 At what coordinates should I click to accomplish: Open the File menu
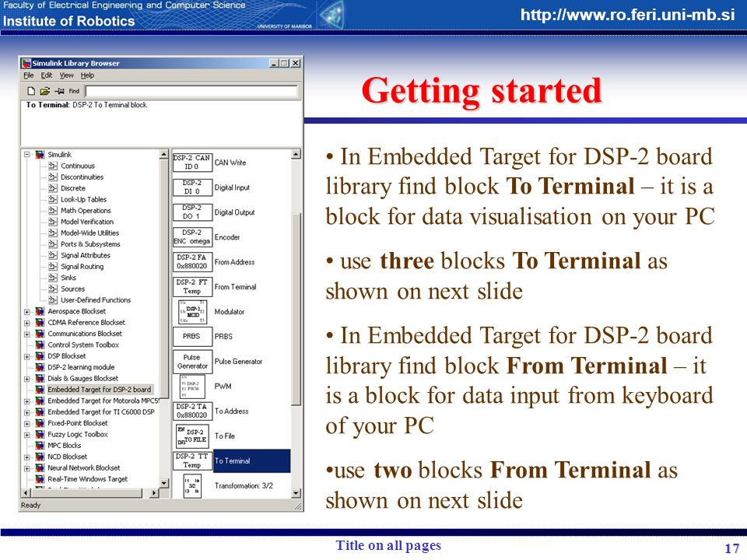[29, 75]
